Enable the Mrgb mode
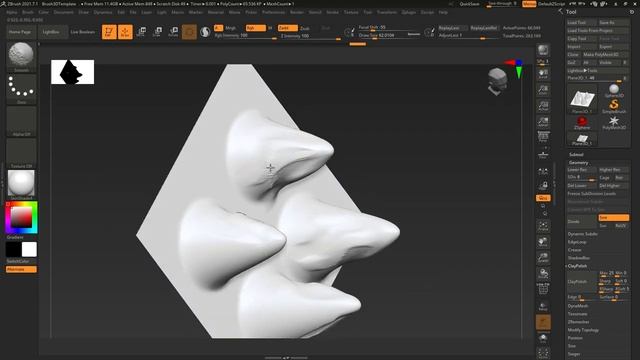Viewport: 640px width, 360px height. click(x=231, y=28)
